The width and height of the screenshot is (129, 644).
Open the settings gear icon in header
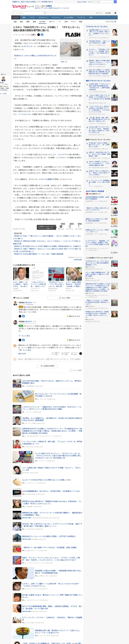tap(115, 13)
